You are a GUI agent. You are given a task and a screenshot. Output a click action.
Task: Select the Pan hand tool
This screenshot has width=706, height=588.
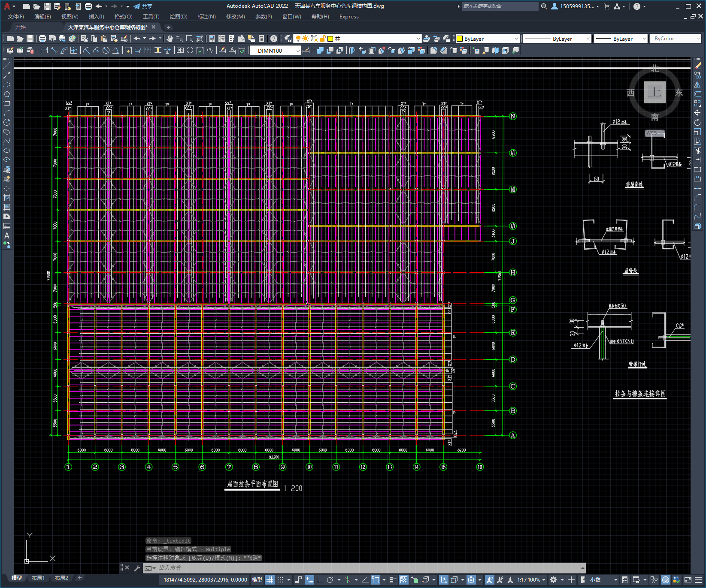pyautogui.click(x=170, y=39)
